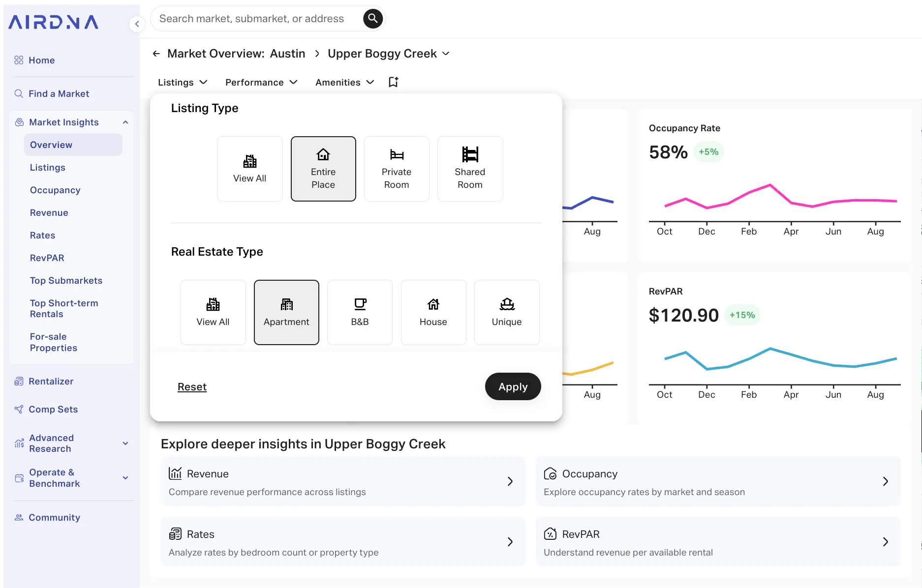Collapse the Market Insights section

(x=125, y=122)
